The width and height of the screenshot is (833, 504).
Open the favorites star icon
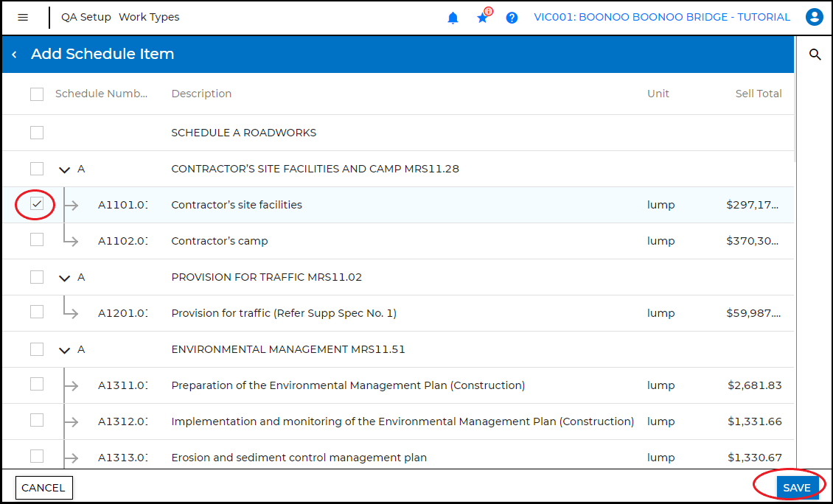pyautogui.click(x=482, y=18)
